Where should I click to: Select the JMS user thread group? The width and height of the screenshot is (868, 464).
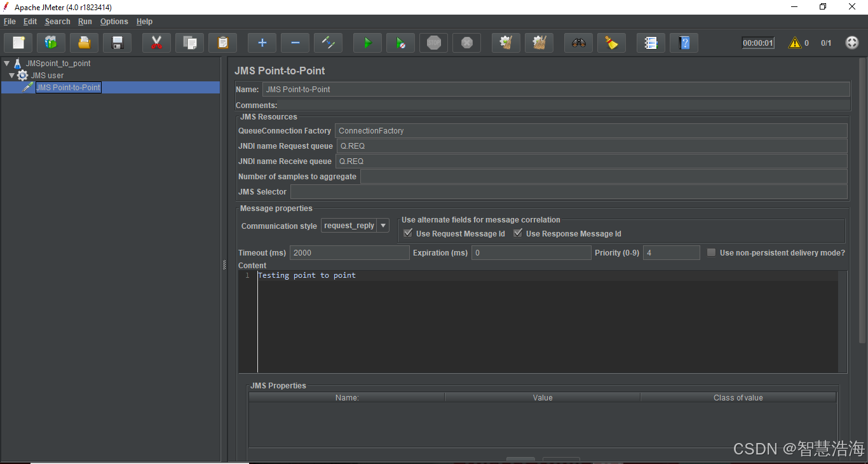coord(47,76)
